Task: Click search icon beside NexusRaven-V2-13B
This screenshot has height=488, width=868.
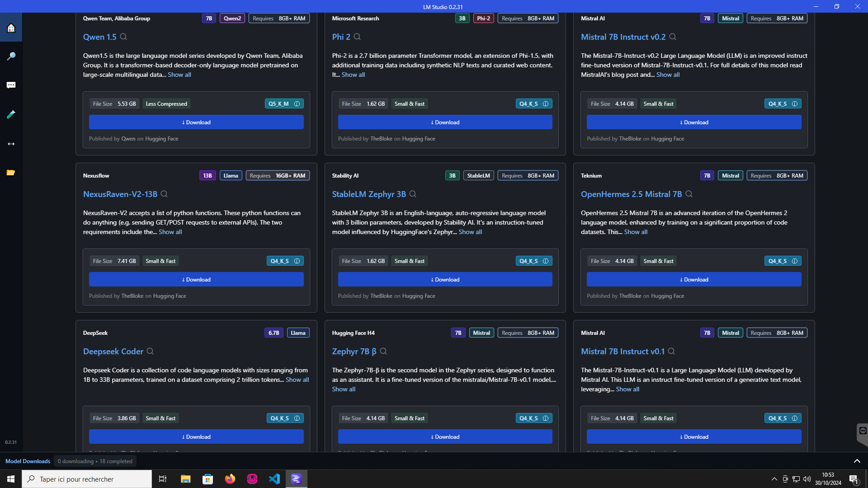Action: click(164, 194)
